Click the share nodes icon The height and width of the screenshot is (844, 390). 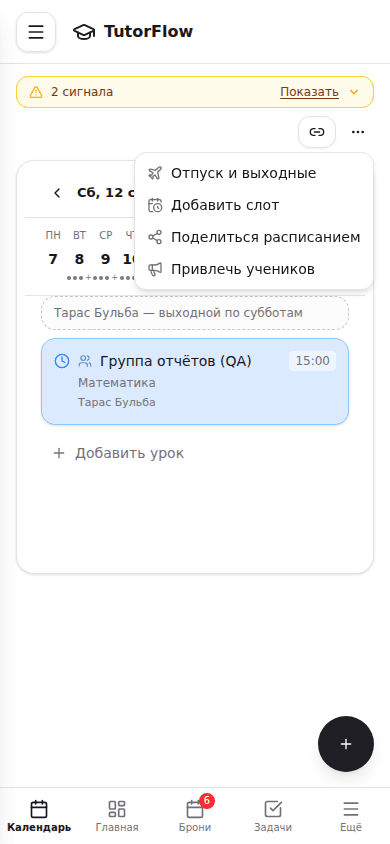click(x=155, y=237)
